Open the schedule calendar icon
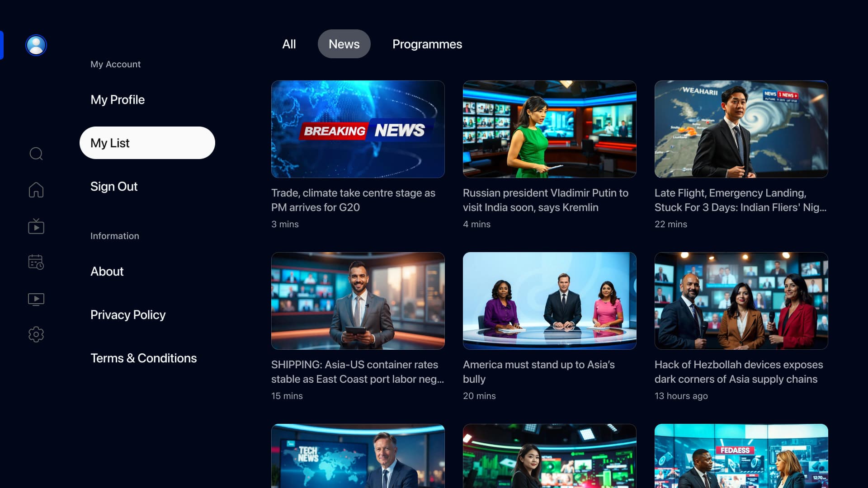 tap(36, 262)
